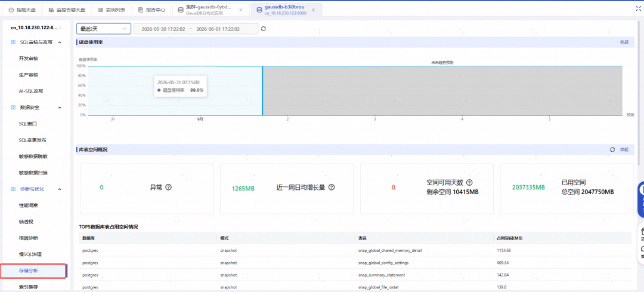Viewport: 644px width, 292px height.
Task: Open 索引推荐 in the sidebar
Action: 29,287
